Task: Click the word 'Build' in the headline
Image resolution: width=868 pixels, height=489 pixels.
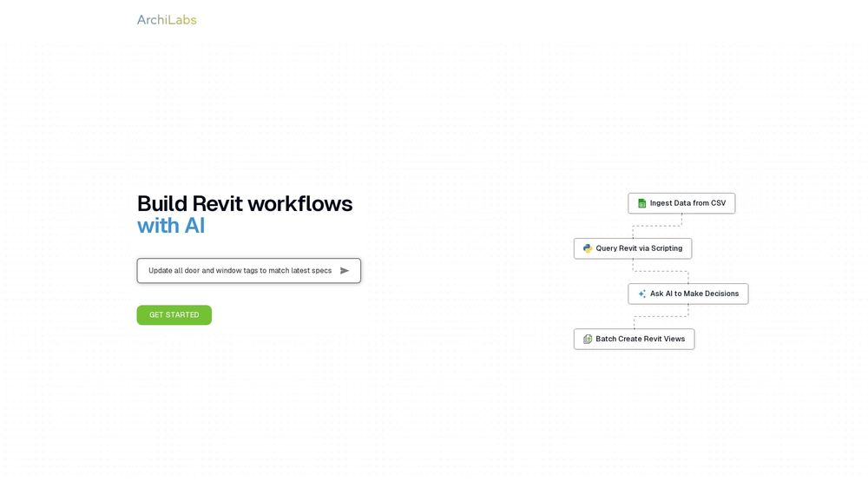Action: tap(162, 204)
